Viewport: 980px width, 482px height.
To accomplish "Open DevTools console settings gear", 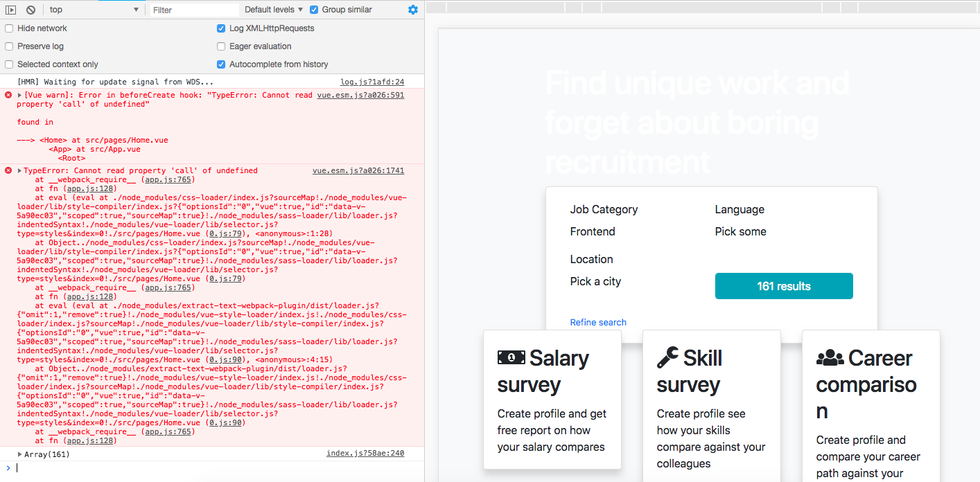I will 412,10.
